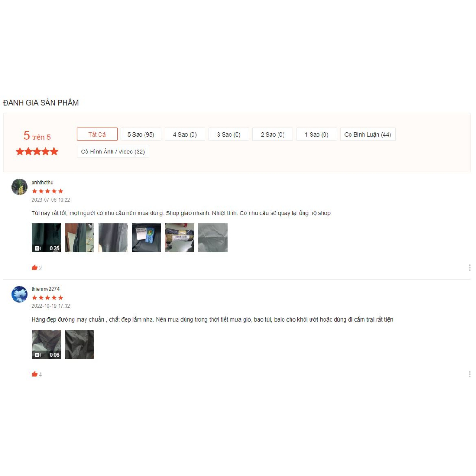Click anhthothu's profile avatar

click(20, 187)
